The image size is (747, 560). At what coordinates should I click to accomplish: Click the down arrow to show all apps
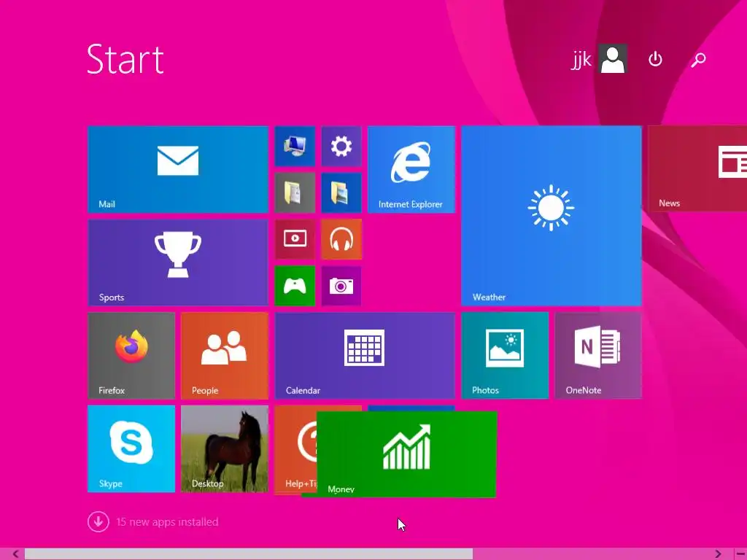[98, 522]
